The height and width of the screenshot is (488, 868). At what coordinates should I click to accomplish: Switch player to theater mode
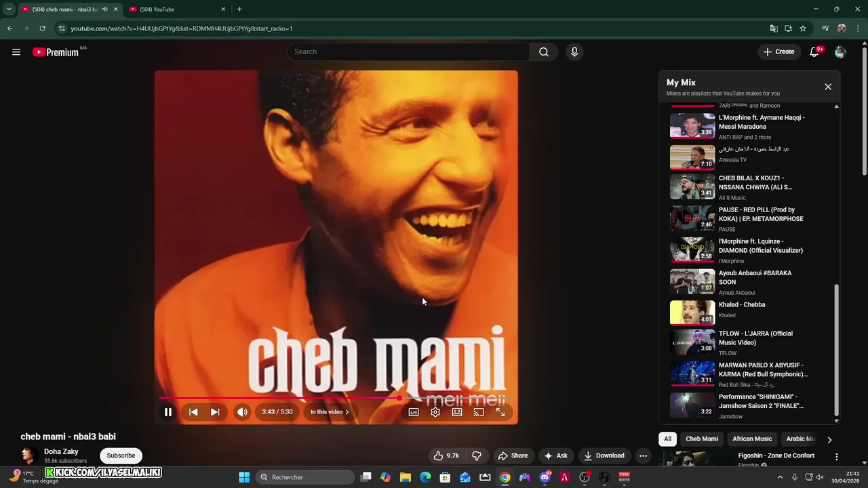pos(457,412)
